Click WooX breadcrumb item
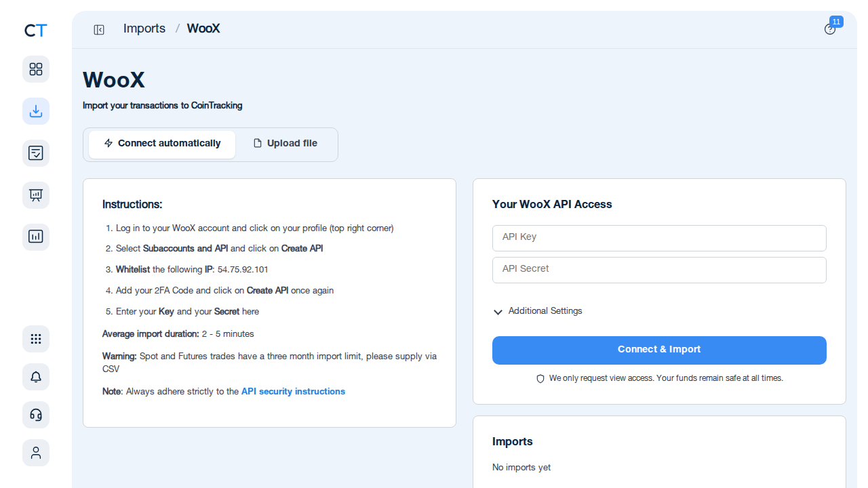Viewport: 868px width, 488px height. tap(203, 28)
